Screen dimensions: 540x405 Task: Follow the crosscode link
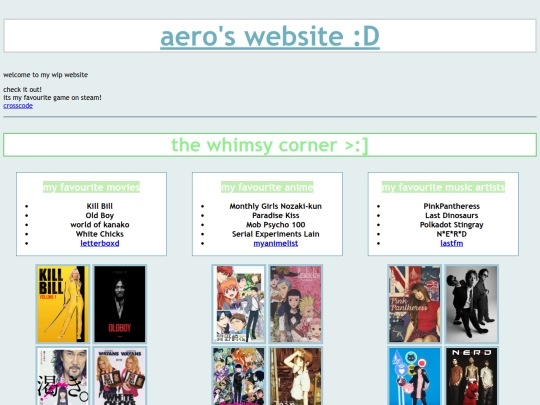(18, 106)
